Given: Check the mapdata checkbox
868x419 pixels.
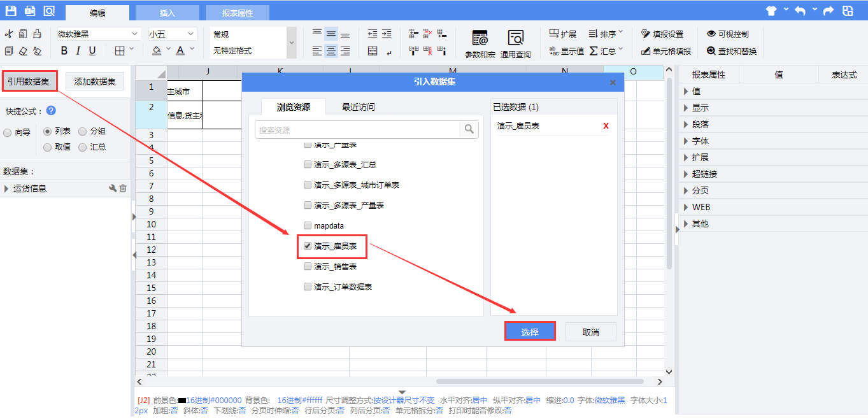Looking at the screenshot, I should 308,225.
